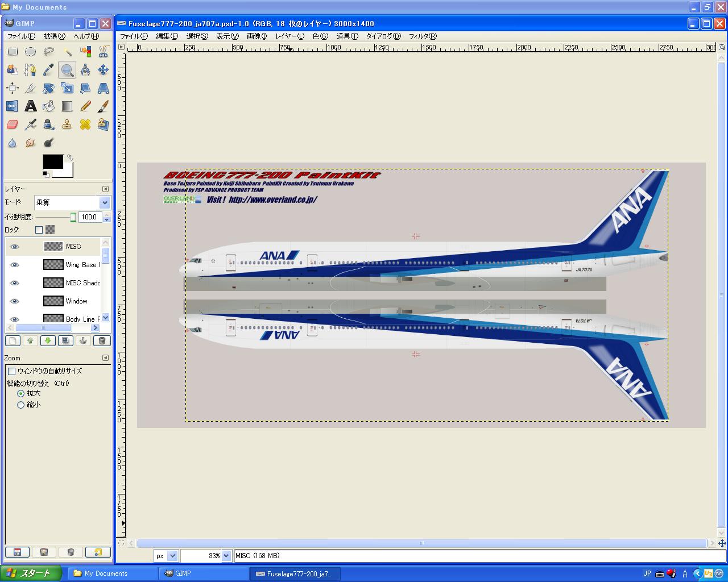Select the Foreground Select tool
The image size is (728, 582).
[x=13, y=70]
